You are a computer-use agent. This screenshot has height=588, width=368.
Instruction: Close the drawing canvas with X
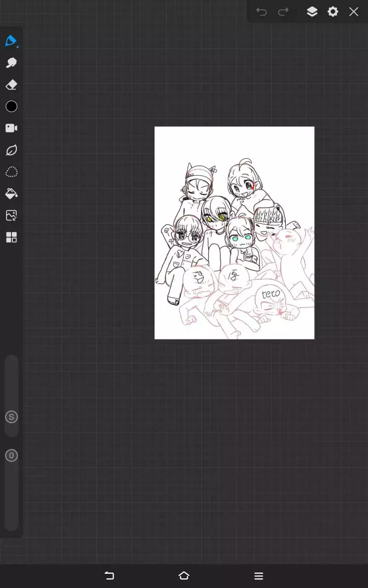point(353,12)
